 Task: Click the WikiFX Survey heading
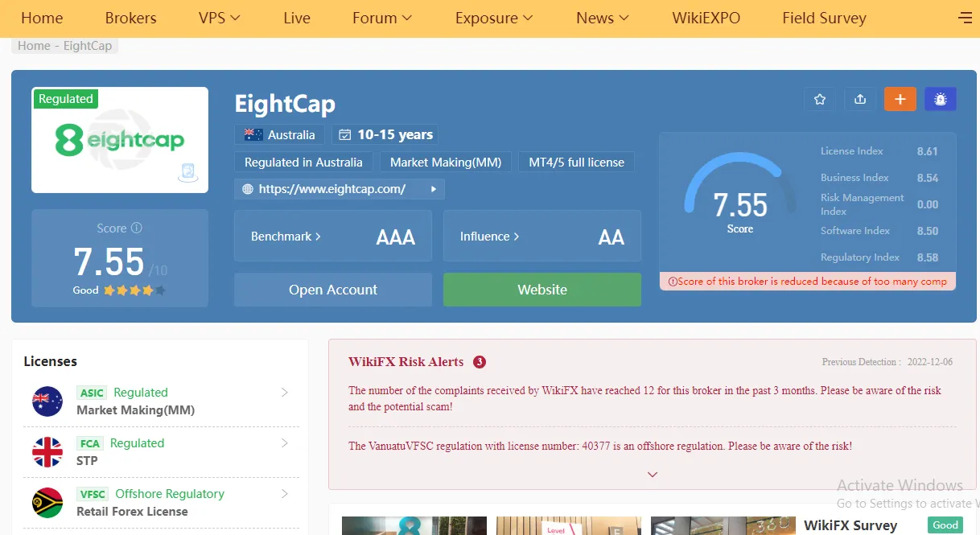coord(850,525)
